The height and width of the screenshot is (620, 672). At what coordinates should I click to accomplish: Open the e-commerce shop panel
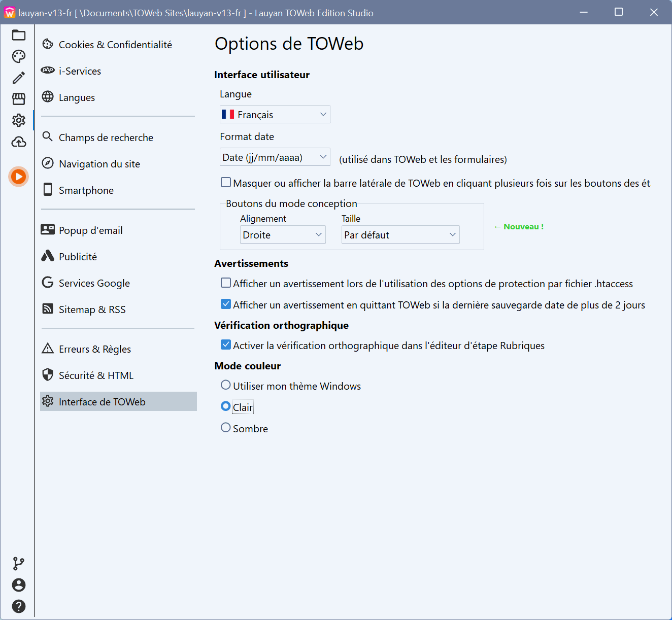coord(18,99)
